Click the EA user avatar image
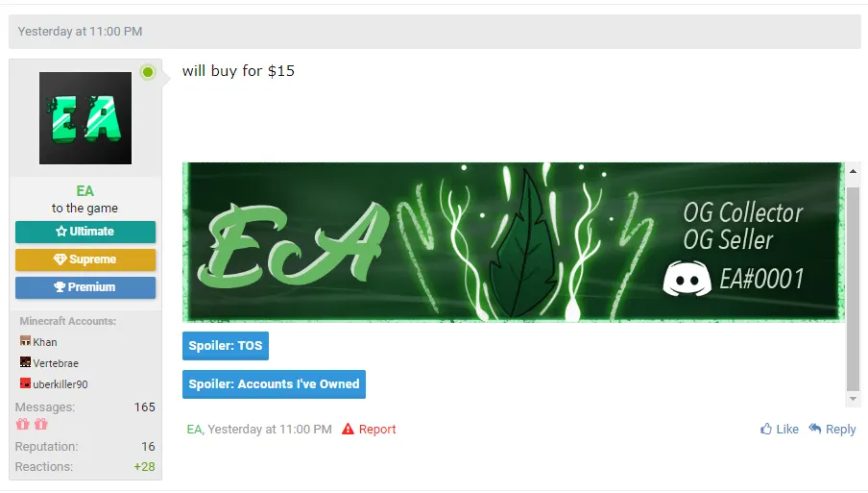Viewport: 868px width, 493px height. [x=85, y=118]
